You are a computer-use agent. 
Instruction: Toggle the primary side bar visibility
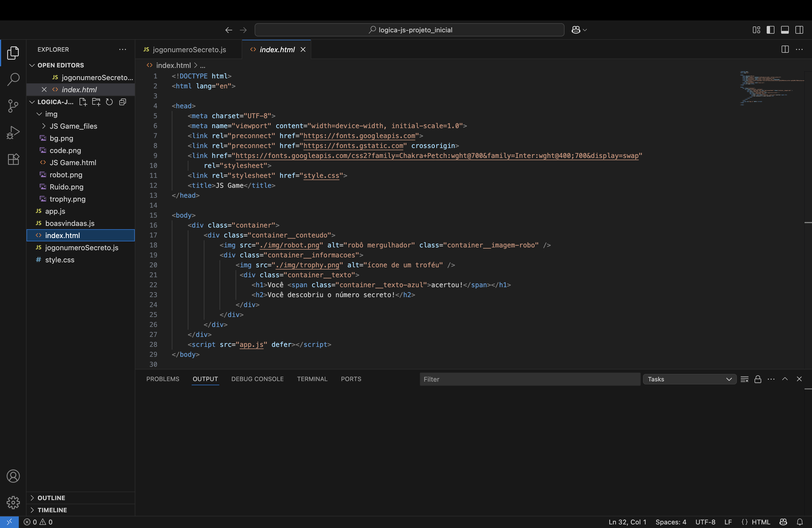coord(770,30)
